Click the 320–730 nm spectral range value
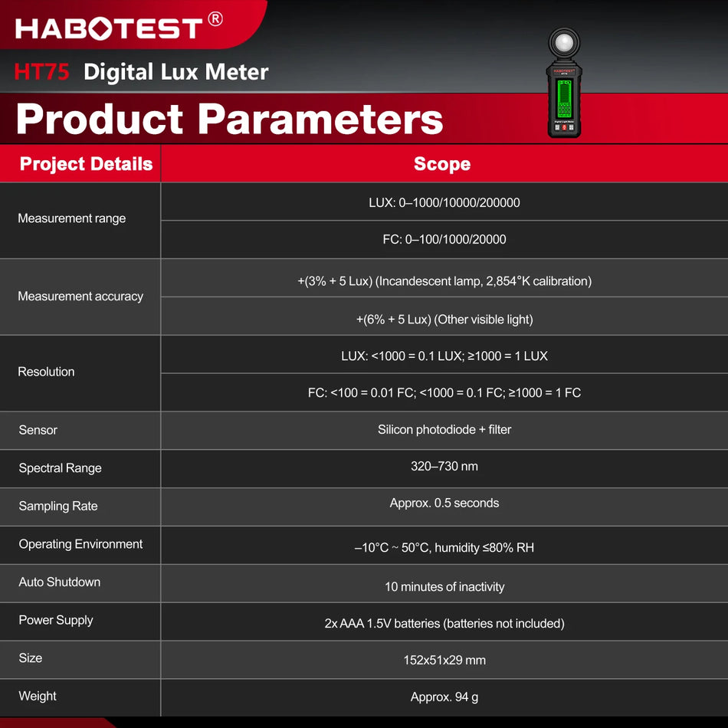The height and width of the screenshot is (728, 728). [444, 466]
